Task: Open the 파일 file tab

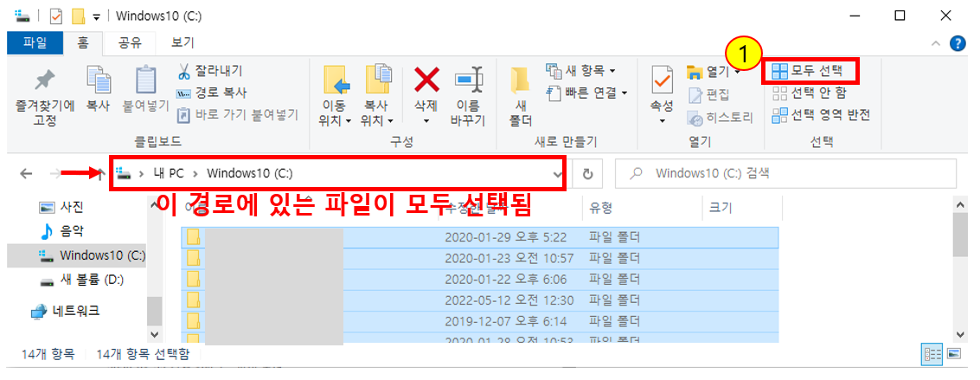Action: (35, 42)
